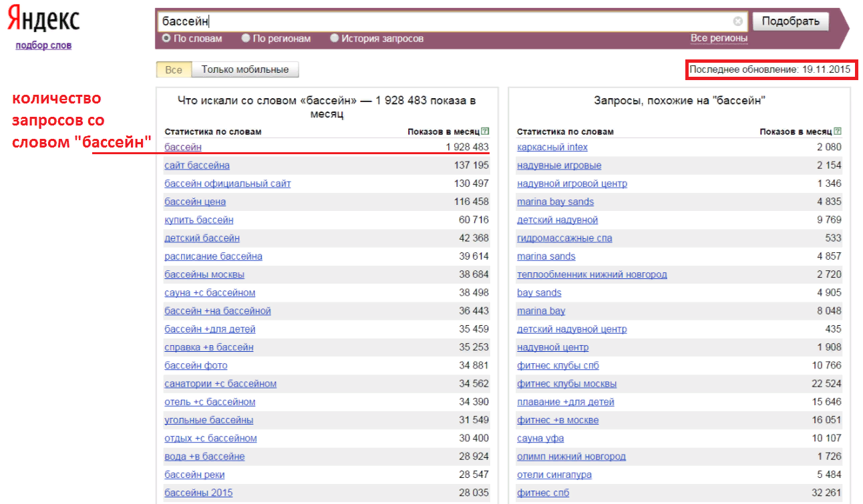Screen dimensions: 863x504
Task: Click the 'Подобрать' button
Action: (791, 21)
